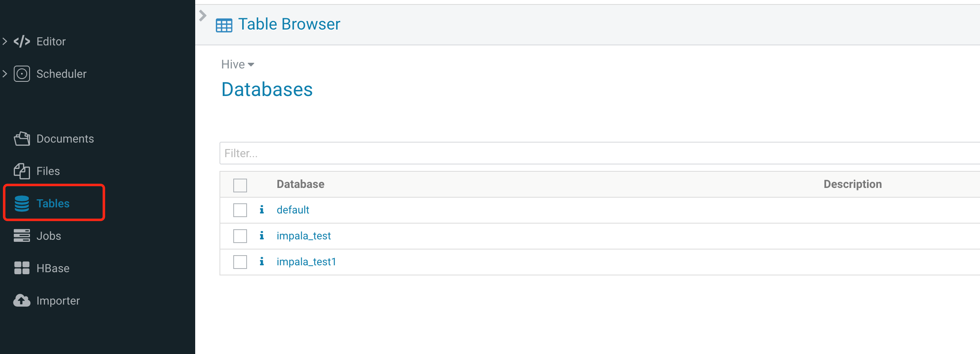
Task: Check the default database checkbox
Action: click(240, 210)
